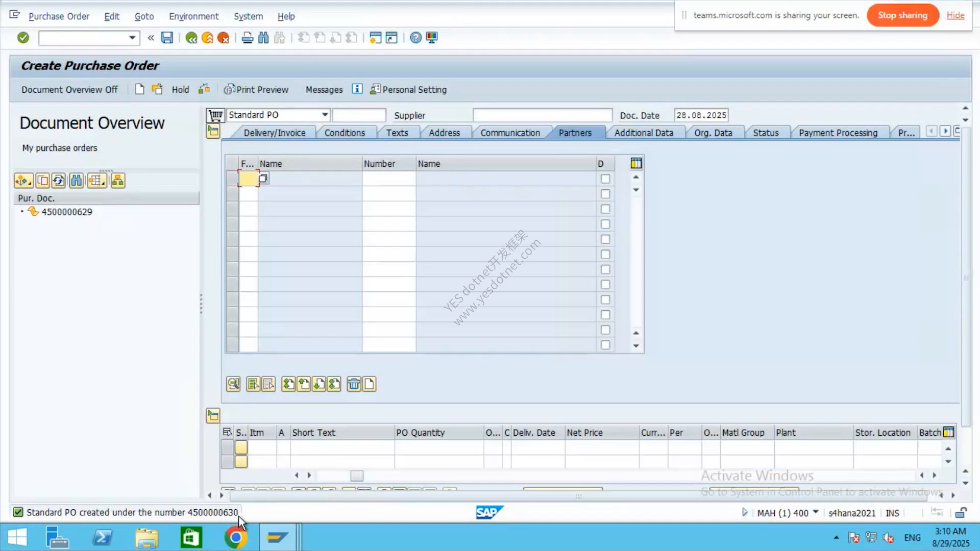Switch to the Conditions tab

[345, 133]
